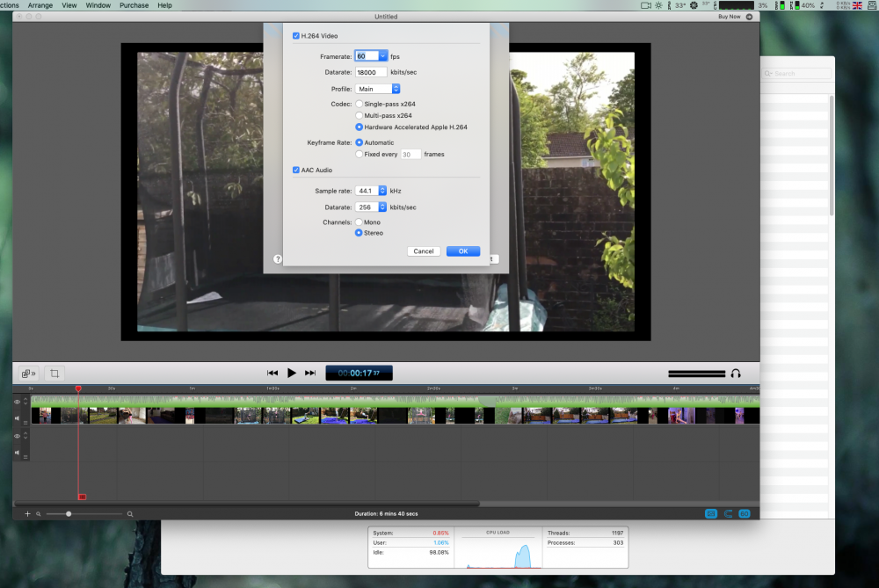Open the View menu

click(x=69, y=5)
